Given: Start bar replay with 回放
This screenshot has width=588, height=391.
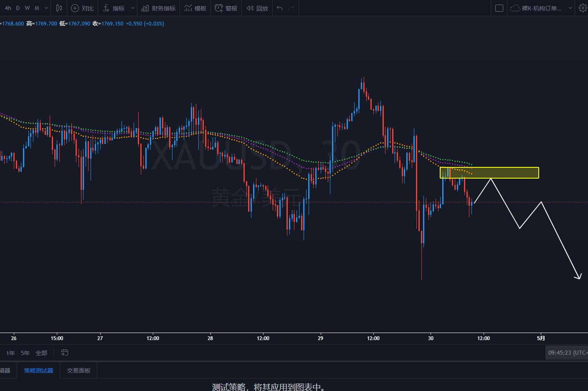Looking at the screenshot, I should tap(257, 8).
